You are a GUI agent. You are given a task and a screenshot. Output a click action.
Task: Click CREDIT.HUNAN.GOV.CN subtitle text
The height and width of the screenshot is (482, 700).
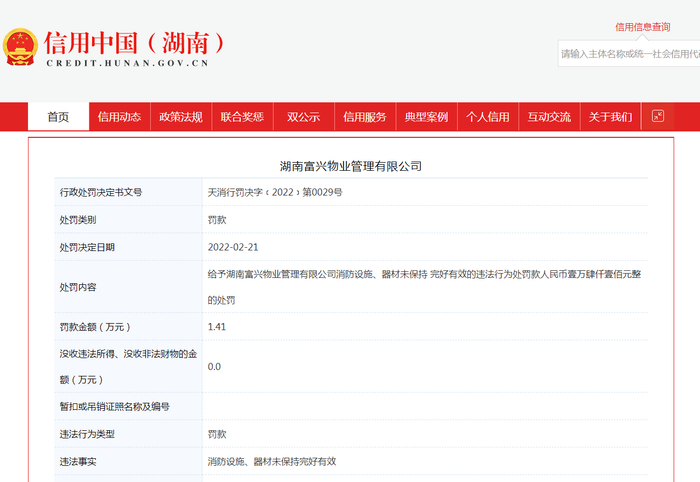coord(128,63)
